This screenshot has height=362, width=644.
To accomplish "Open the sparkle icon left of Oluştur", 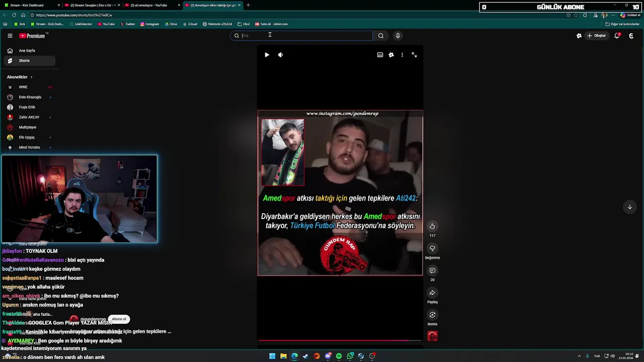I will click(579, 36).
